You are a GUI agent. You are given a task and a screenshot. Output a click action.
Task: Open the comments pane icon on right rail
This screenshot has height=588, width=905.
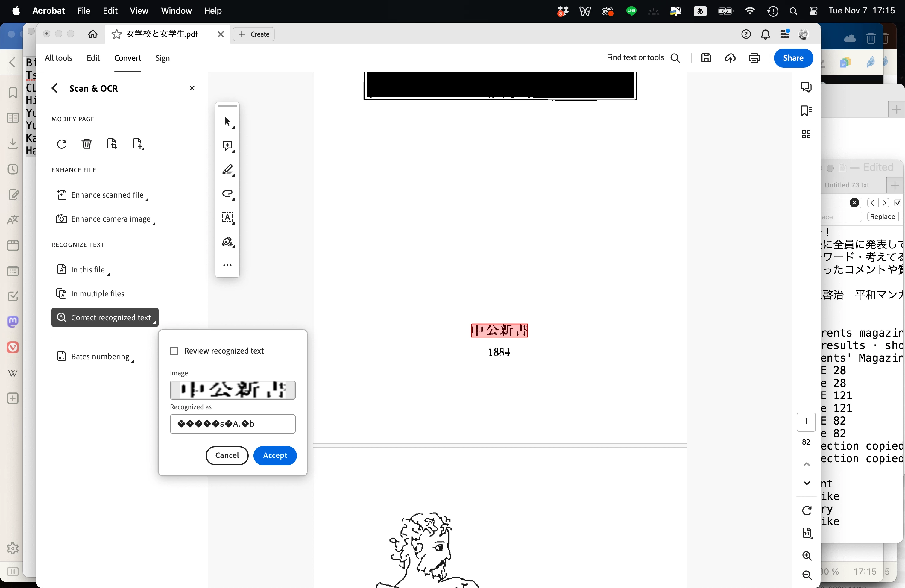click(x=806, y=87)
